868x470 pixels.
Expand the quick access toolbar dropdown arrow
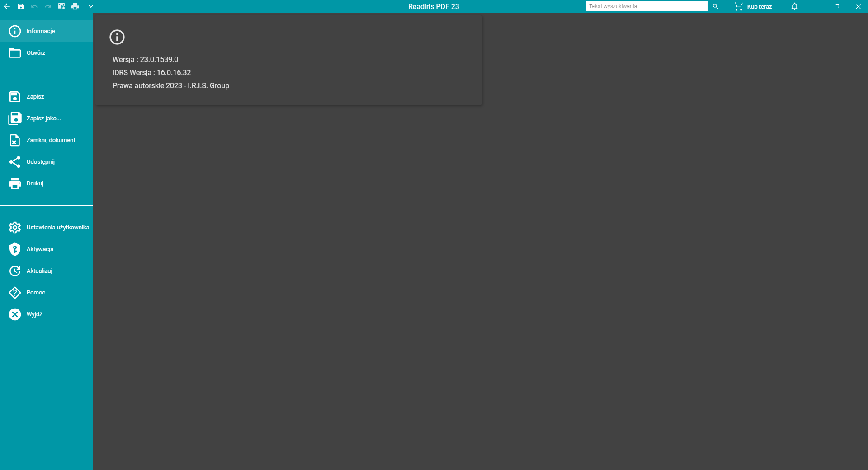[91, 6]
